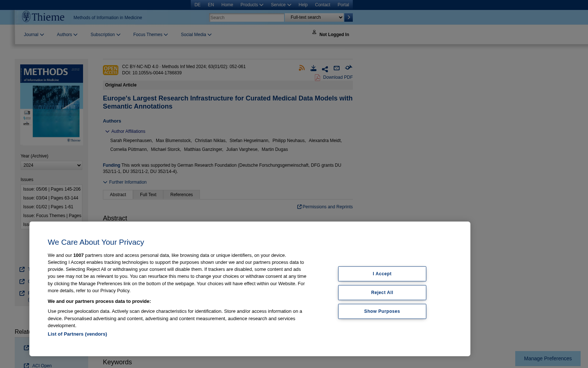Switch language to DE
588x368 pixels.
click(x=197, y=5)
